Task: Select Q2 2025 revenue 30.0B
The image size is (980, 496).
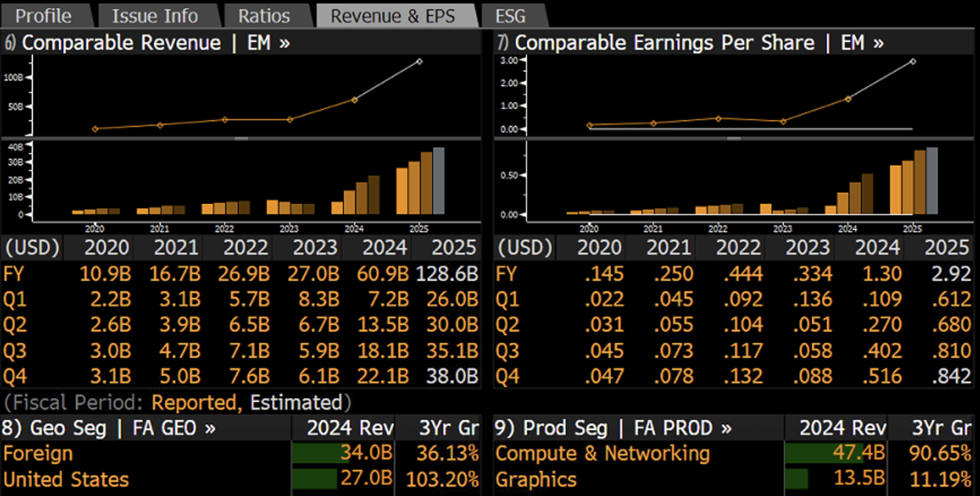Action: pos(452,325)
